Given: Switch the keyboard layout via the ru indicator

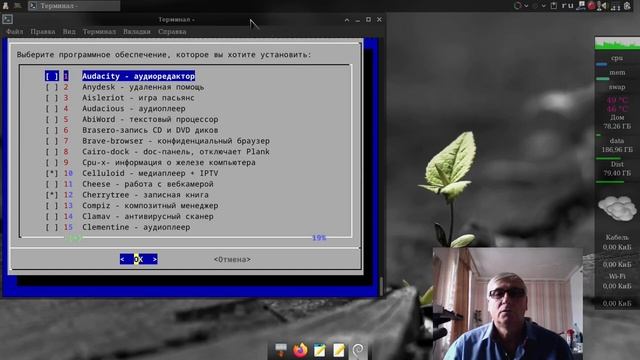Looking at the screenshot, I should pos(567,6).
